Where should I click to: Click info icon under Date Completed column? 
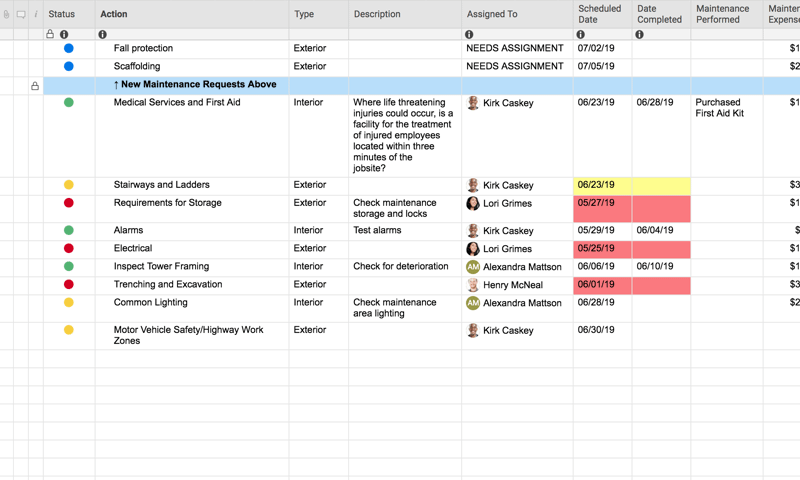point(639,34)
